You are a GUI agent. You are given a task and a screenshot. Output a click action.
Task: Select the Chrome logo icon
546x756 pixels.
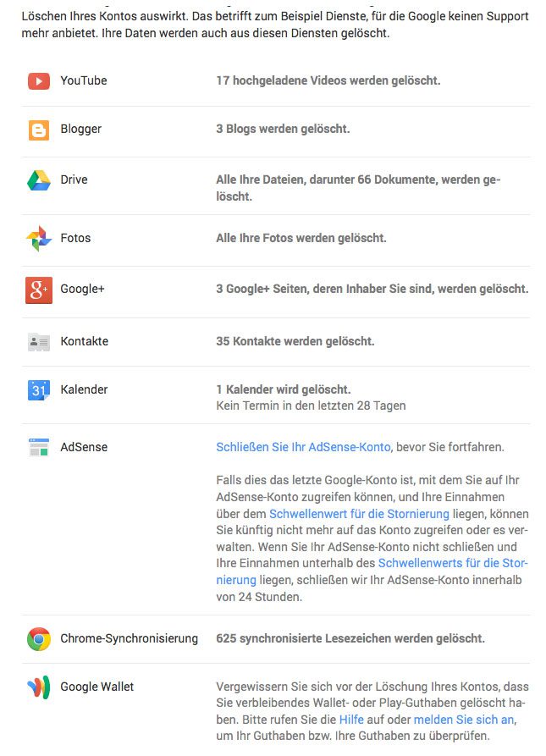[39, 638]
